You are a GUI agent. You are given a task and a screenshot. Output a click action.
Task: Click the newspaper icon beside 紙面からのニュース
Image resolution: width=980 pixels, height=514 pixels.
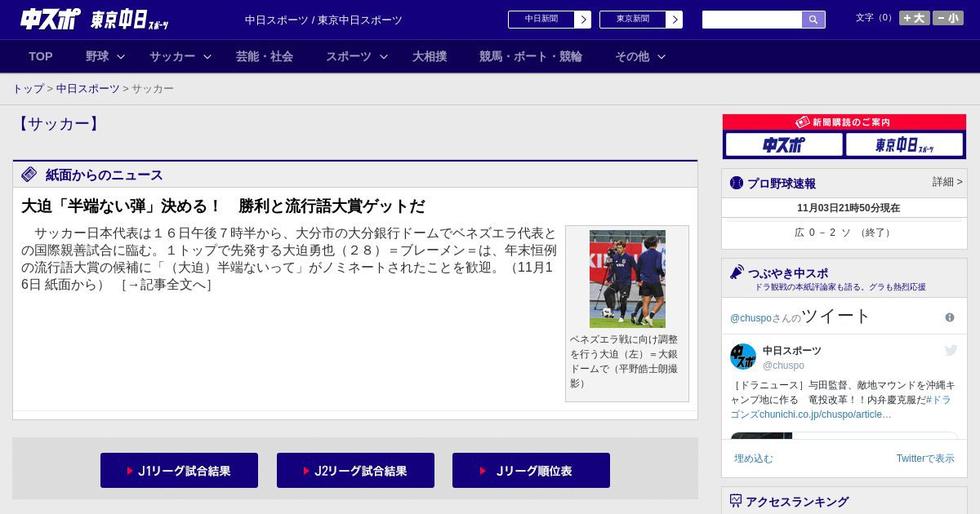pyautogui.click(x=29, y=174)
